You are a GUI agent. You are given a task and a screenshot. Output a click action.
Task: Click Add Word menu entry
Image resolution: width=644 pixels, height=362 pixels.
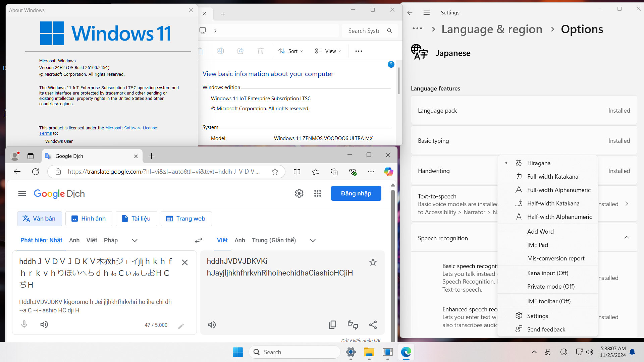tap(547, 232)
